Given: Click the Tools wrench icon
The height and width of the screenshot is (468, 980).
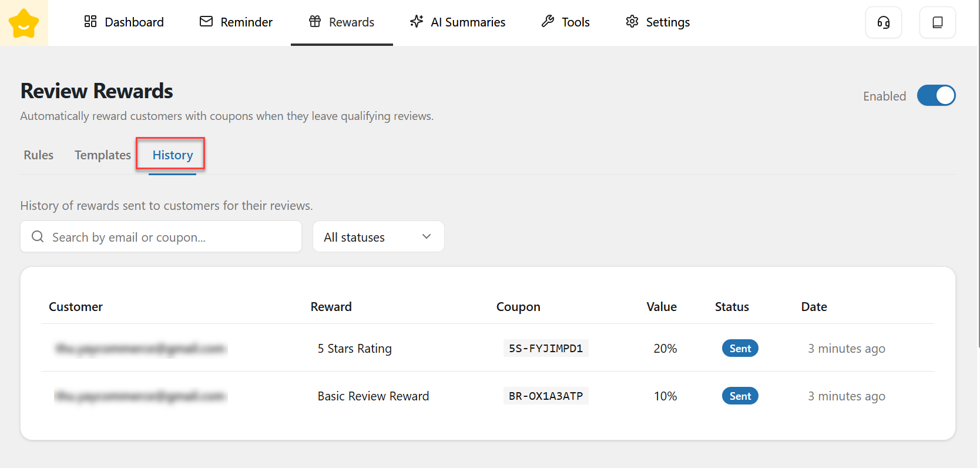Looking at the screenshot, I should [x=548, y=22].
